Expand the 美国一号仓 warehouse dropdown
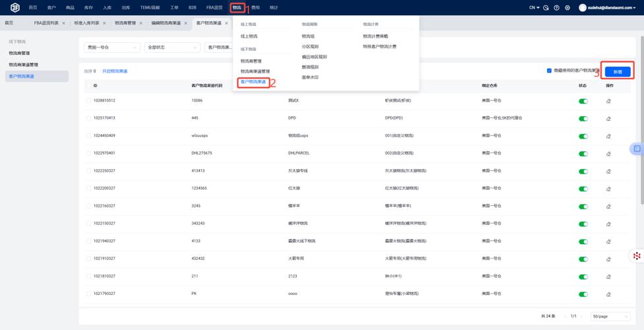Image resolution: width=644 pixels, height=330 pixels. 112,48
